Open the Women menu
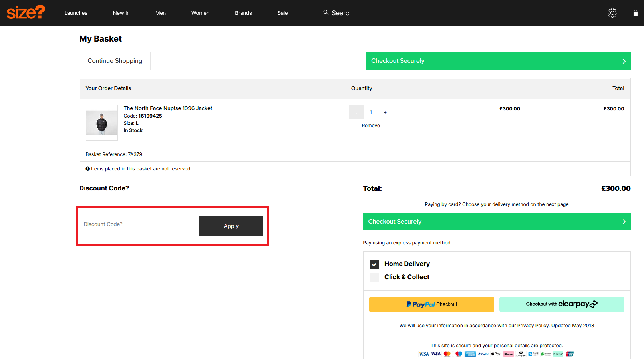The height and width of the screenshot is (362, 644). [x=200, y=13]
